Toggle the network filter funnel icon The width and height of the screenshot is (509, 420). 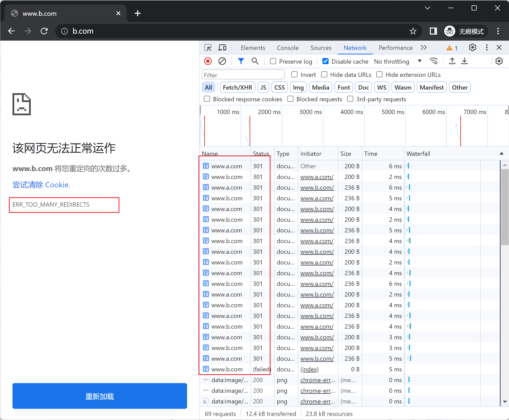(241, 61)
